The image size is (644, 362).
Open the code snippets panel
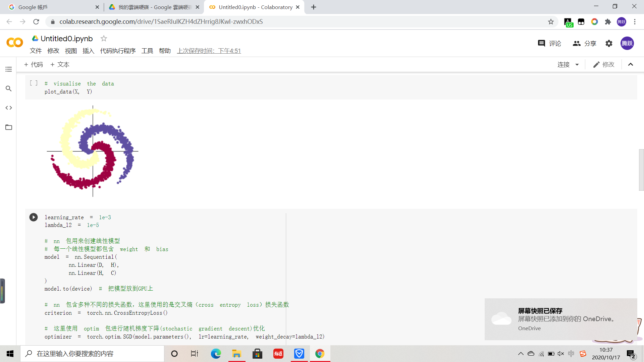9,108
